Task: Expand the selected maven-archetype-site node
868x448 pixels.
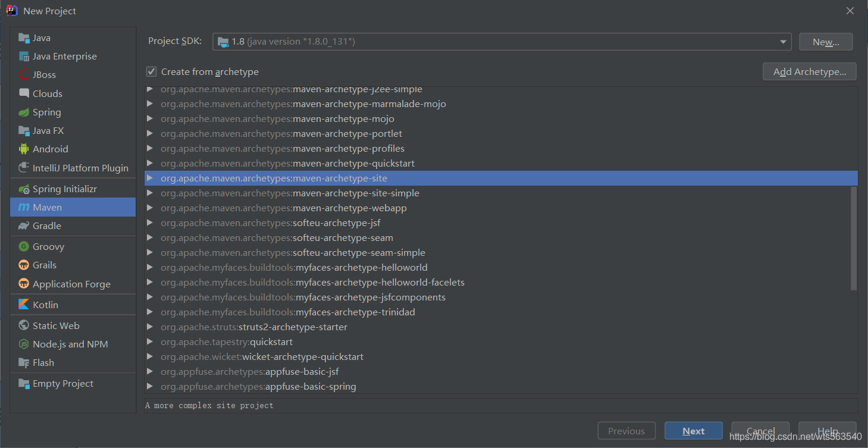Action: pos(150,178)
